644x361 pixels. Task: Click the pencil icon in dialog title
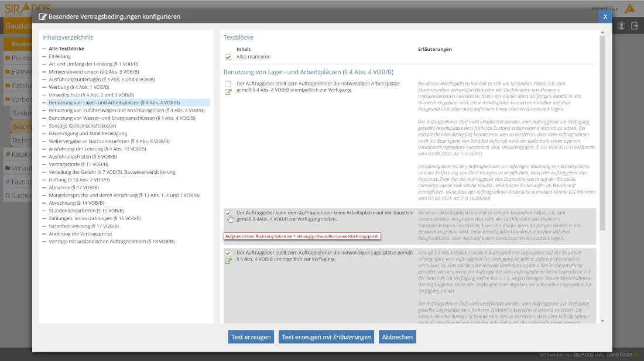(x=42, y=17)
